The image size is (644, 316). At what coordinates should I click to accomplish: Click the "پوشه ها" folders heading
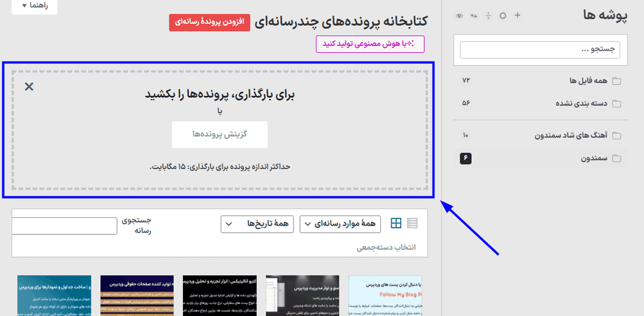point(605,15)
